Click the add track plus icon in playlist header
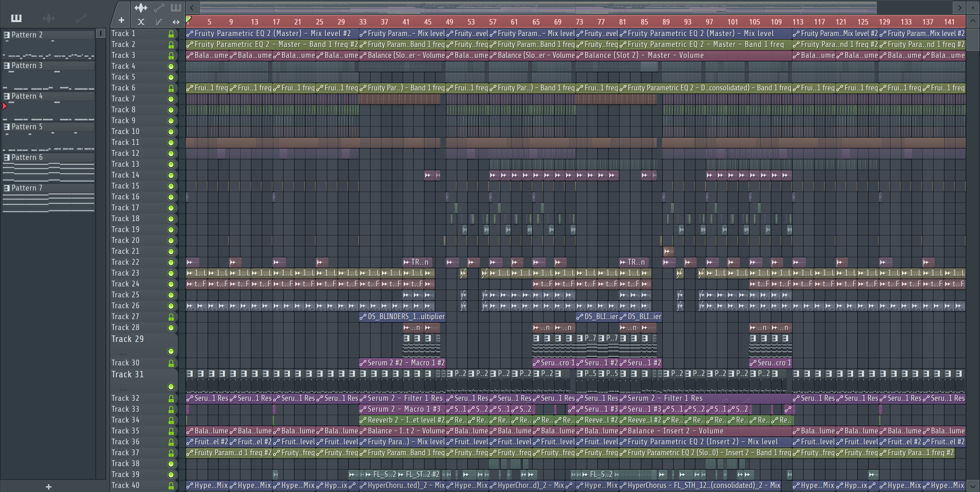Viewport: 980px width, 492px height. [121, 20]
